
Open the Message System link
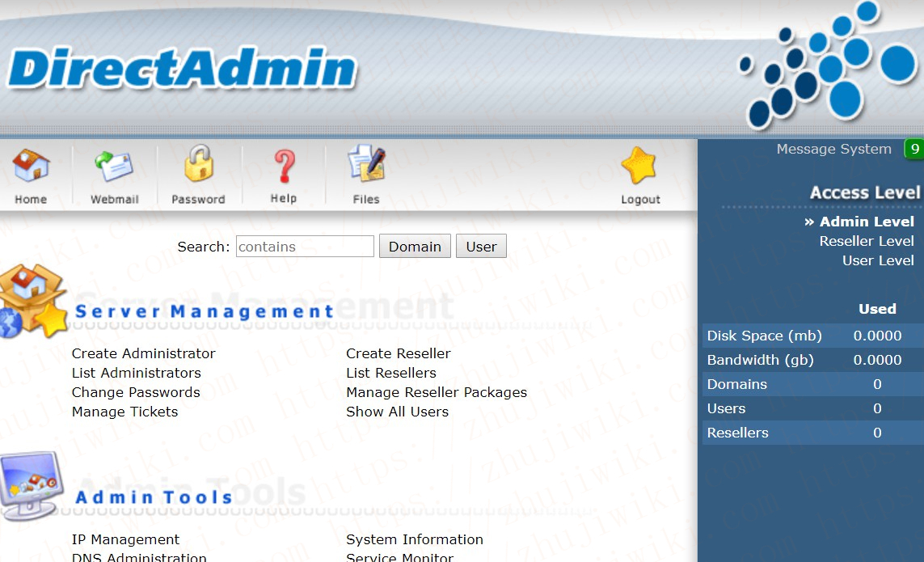pos(833,149)
